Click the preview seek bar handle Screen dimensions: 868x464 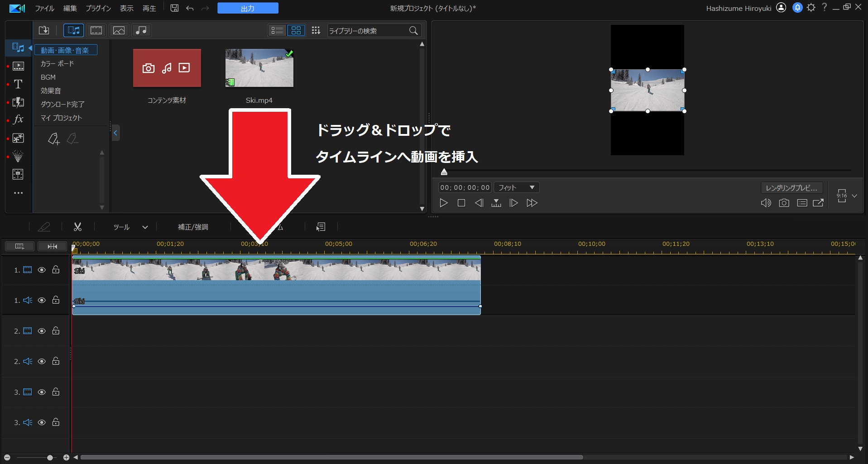(444, 172)
